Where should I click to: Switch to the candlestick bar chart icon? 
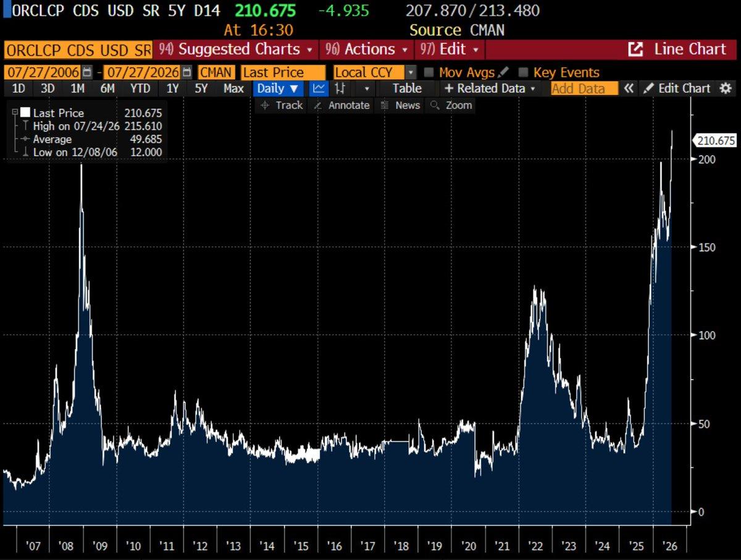click(339, 88)
